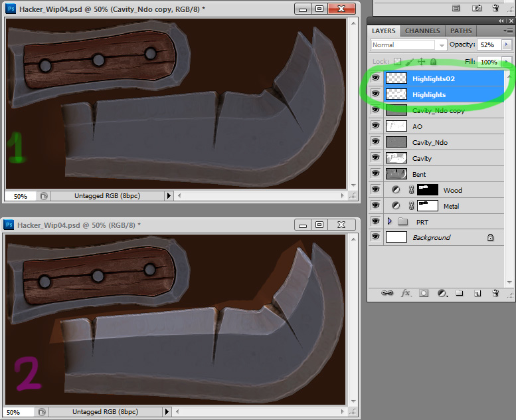Open the Layers panel options menu
The image size is (516, 420).
[x=508, y=31]
